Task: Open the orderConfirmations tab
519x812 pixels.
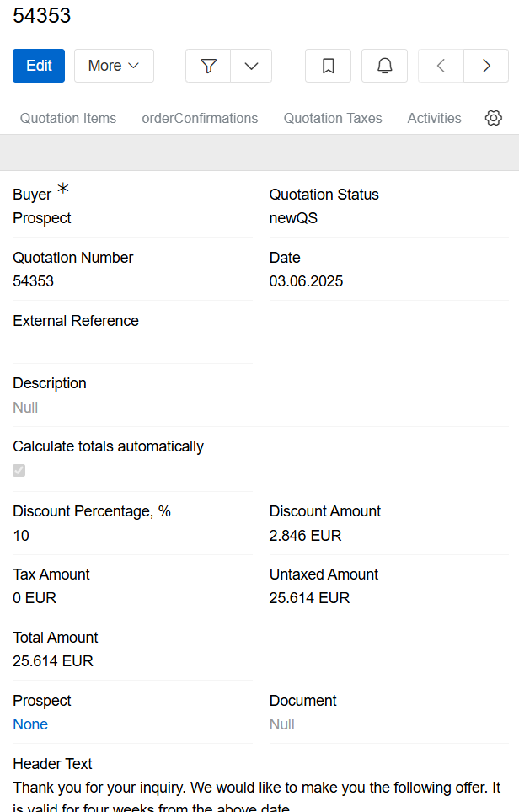Action: pos(200,118)
